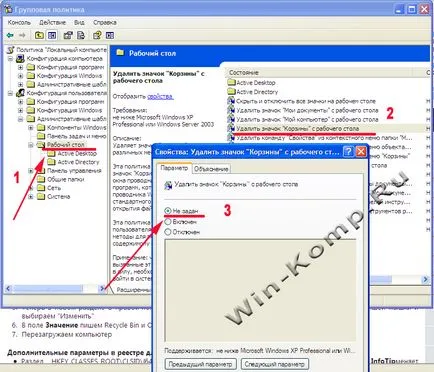Click the last toolbar icon after Help
434x372 pixels.
tap(110, 35)
